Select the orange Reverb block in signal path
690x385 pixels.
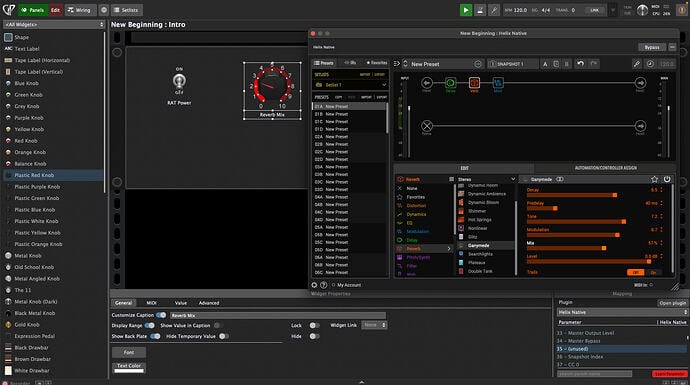point(474,83)
